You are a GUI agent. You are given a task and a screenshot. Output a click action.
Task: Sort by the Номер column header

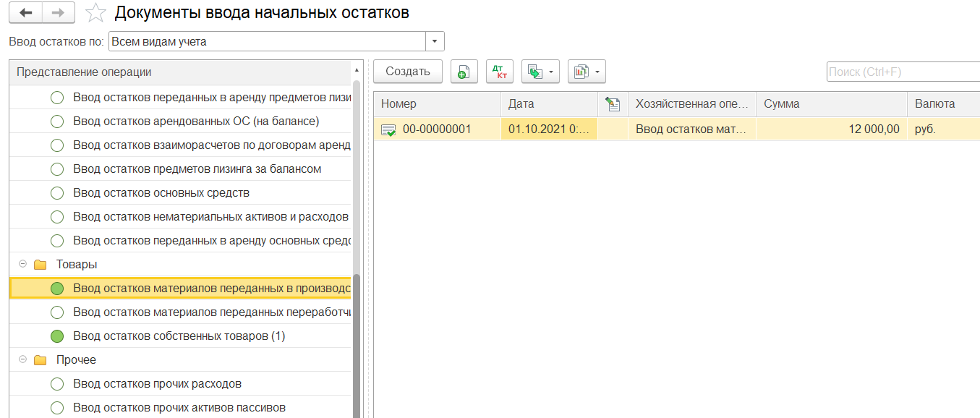click(x=437, y=104)
